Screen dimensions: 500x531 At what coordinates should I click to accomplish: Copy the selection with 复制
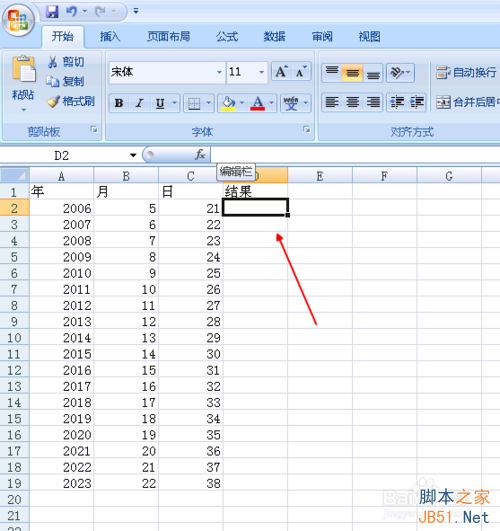[65, 82]
